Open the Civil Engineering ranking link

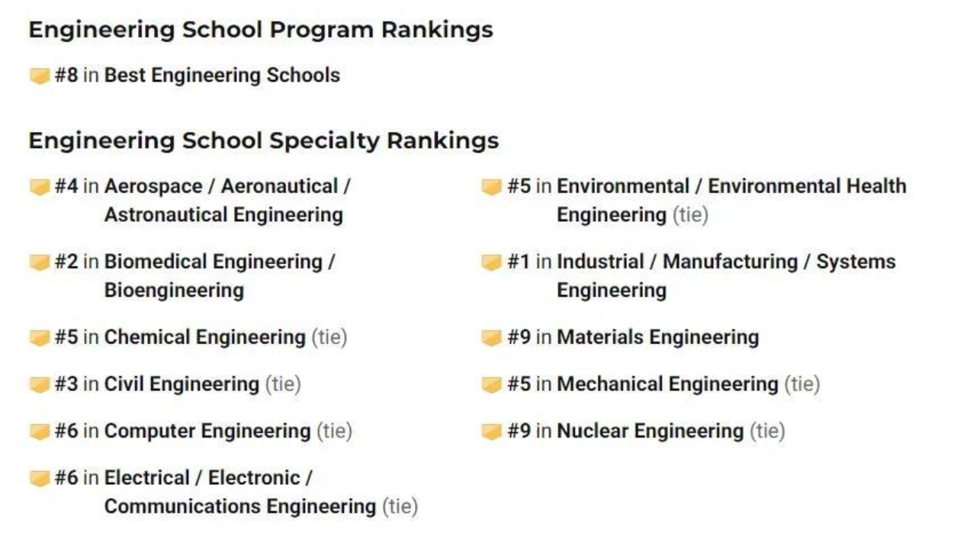182,384
